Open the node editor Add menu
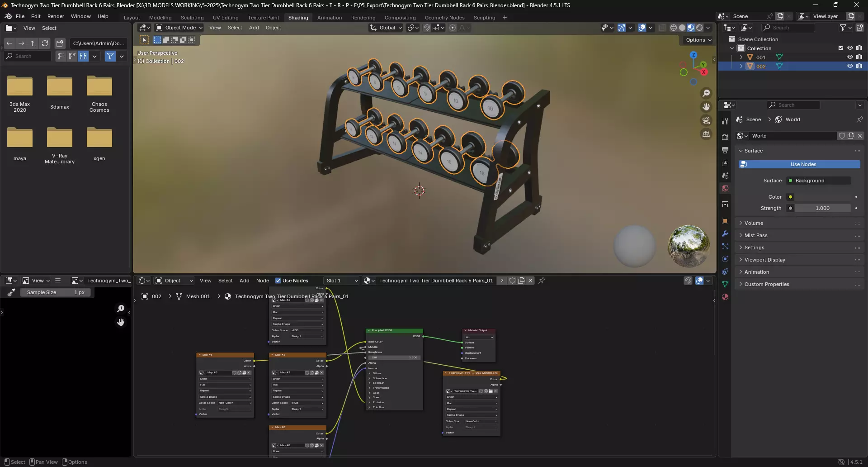 (244, 281)
